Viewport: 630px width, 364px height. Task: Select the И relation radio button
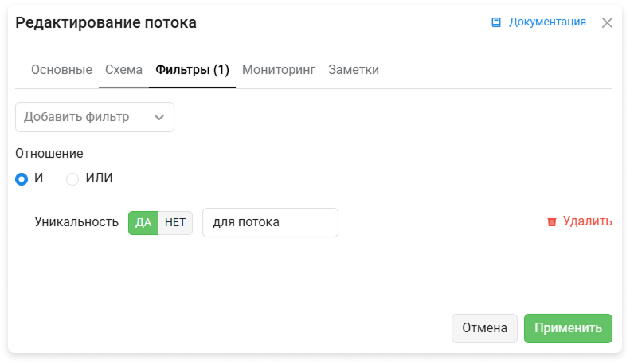22,178
